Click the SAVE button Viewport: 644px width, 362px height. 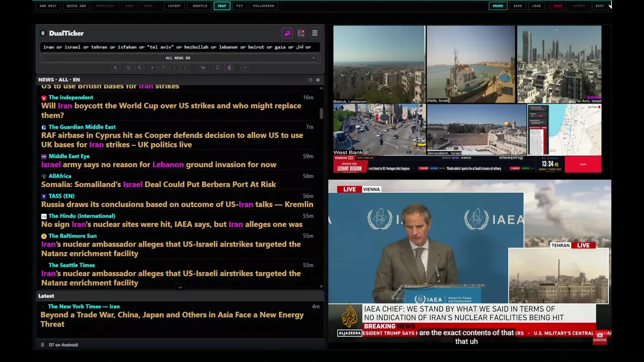[518, 6]
